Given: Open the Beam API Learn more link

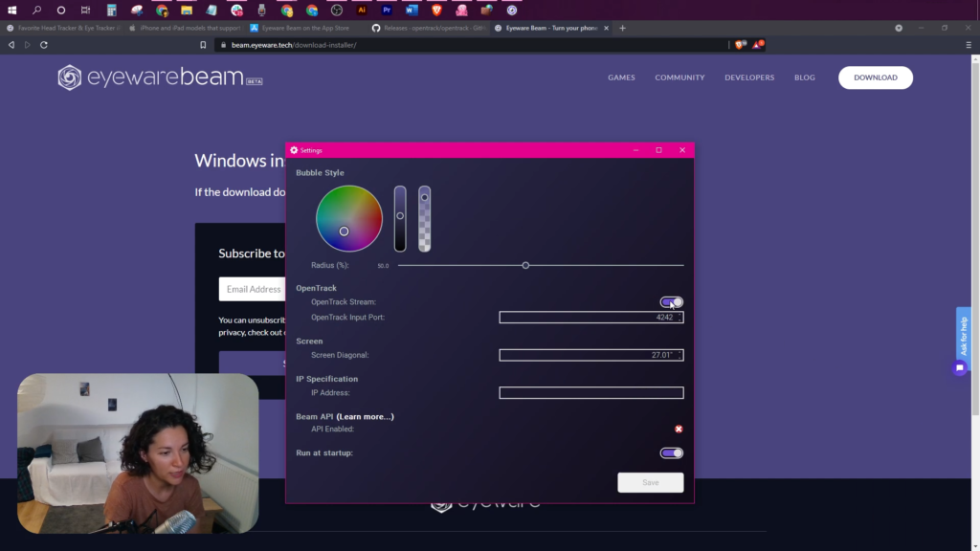Looking at the screenshot, I should click(x=365, y=417).
